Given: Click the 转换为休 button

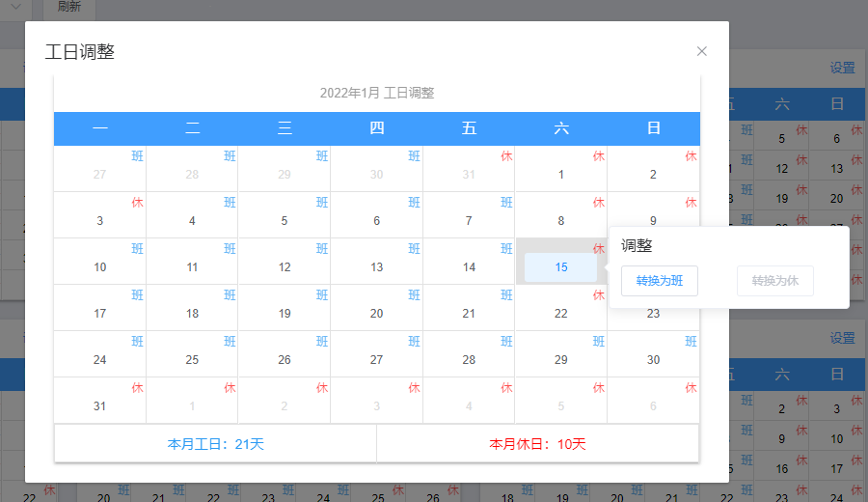Looking at the screenshot, I should 774,281.
